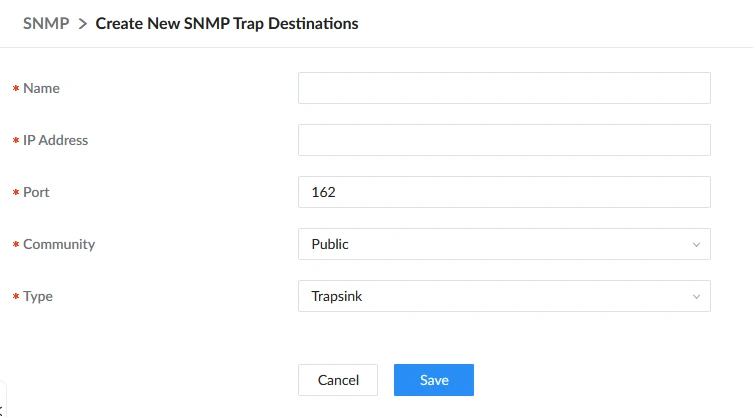
Task: Focus the Name input field
Action: coord(504,88)
